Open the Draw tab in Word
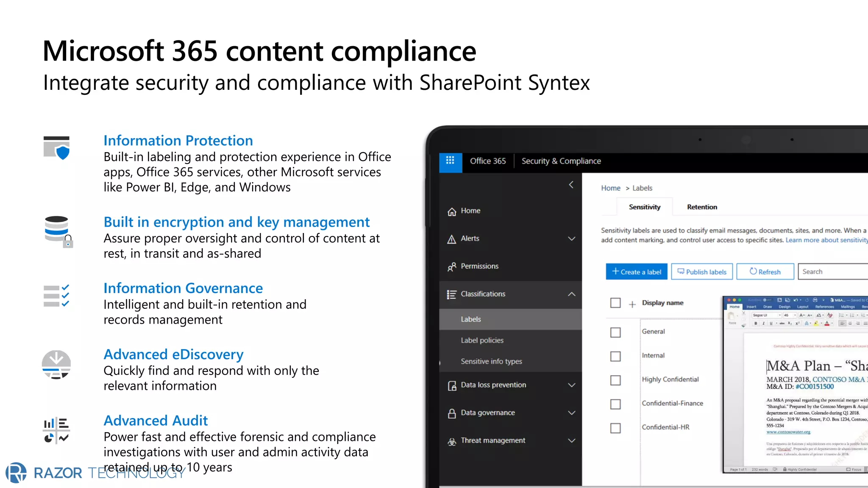This screenshot has height=488, width=868. coord(768,307)
